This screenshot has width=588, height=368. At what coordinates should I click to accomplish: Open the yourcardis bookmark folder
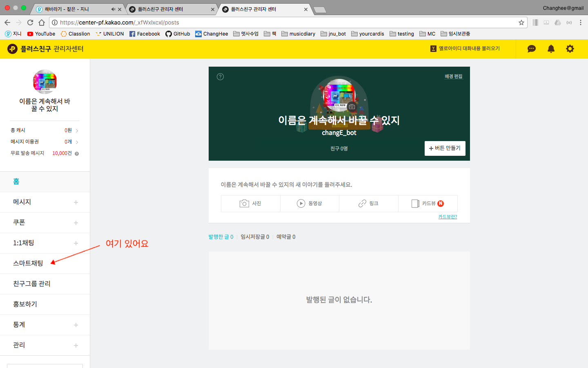pyautogui.click(x=367, y=34)
